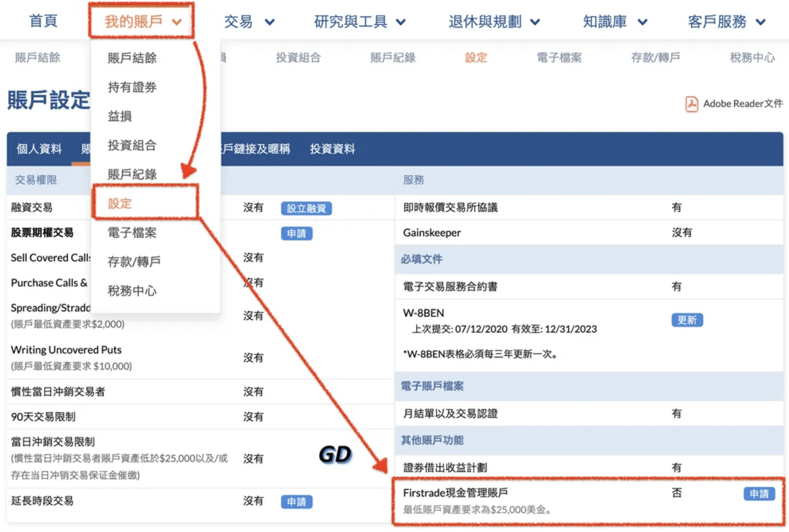Expand the 交易 menu chevron
This screenshot has width=789, height=532.
coord(270,22)
